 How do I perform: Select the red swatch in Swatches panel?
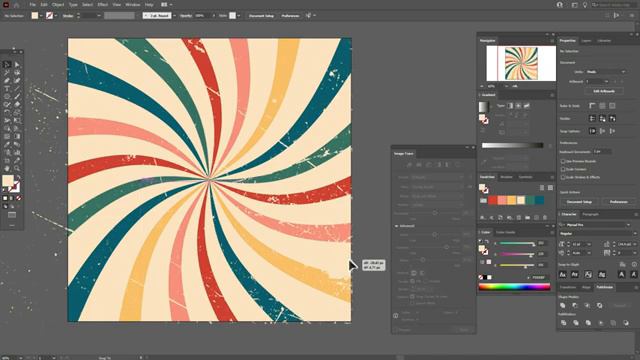tap(493, 200)
